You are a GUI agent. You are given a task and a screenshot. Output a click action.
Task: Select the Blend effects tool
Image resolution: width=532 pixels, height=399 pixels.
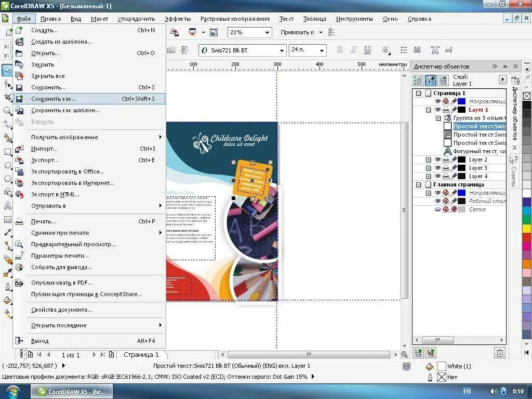[7, 260]
